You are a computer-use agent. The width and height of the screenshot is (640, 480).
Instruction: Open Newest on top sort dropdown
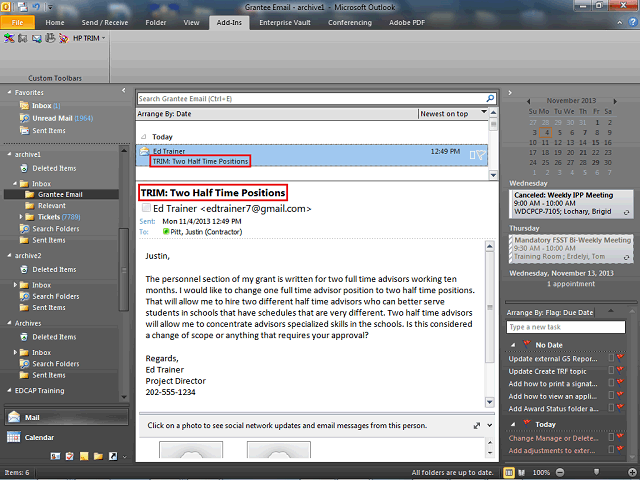click(x=484, y=111)
